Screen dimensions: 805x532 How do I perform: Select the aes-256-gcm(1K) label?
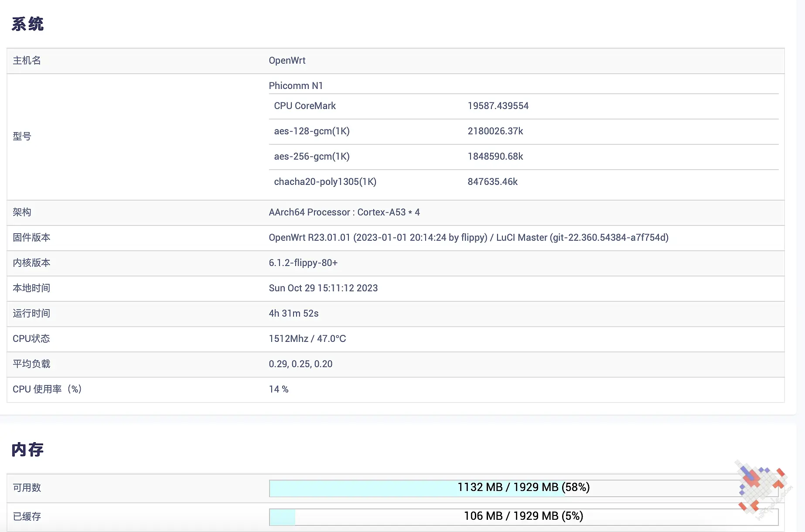(312, 157)
